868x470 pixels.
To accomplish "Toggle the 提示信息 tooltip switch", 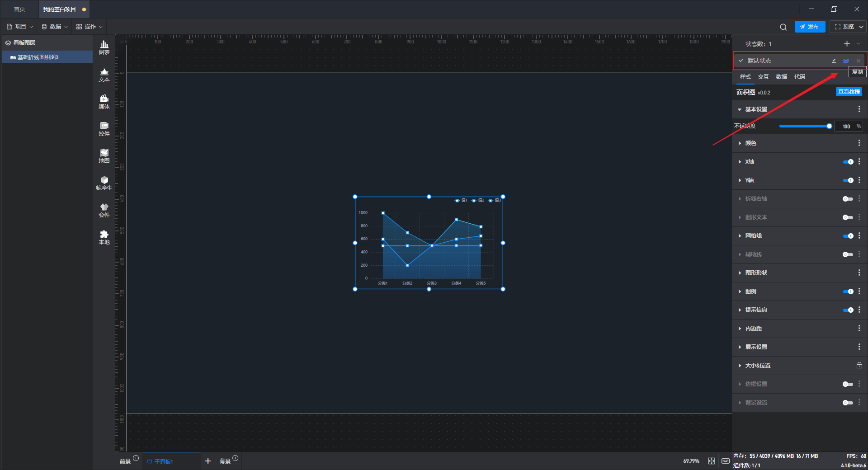I will point(848,310).
